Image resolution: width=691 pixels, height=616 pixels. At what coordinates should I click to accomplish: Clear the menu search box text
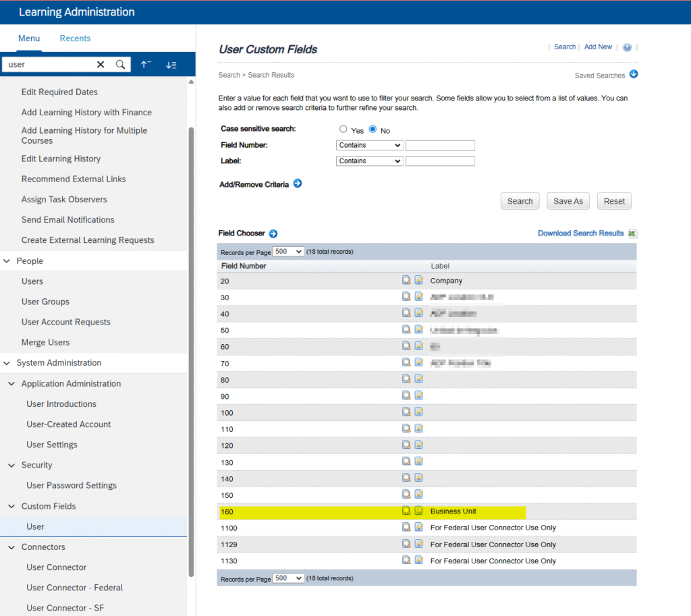coord(101,65)
